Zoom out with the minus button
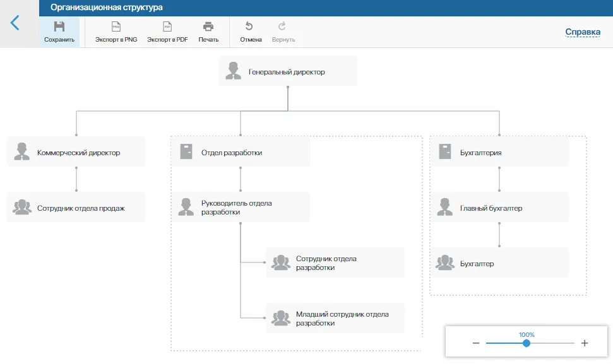The image size is (613, 364). pos(475,343)
